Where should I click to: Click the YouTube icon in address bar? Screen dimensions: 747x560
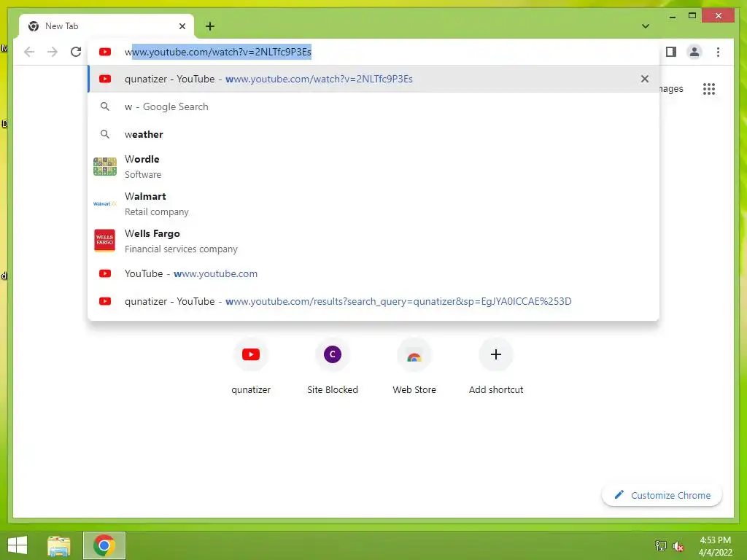click(105, 52)
